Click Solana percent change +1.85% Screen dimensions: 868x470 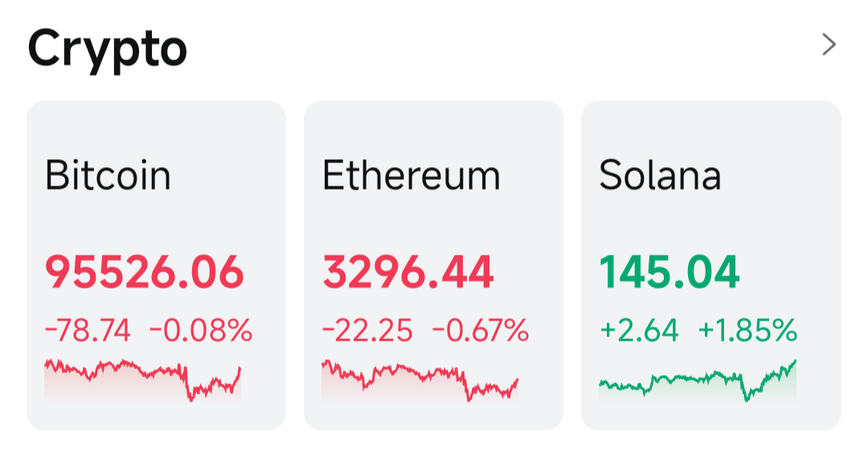pyautogui.click(x=748, y=330)
